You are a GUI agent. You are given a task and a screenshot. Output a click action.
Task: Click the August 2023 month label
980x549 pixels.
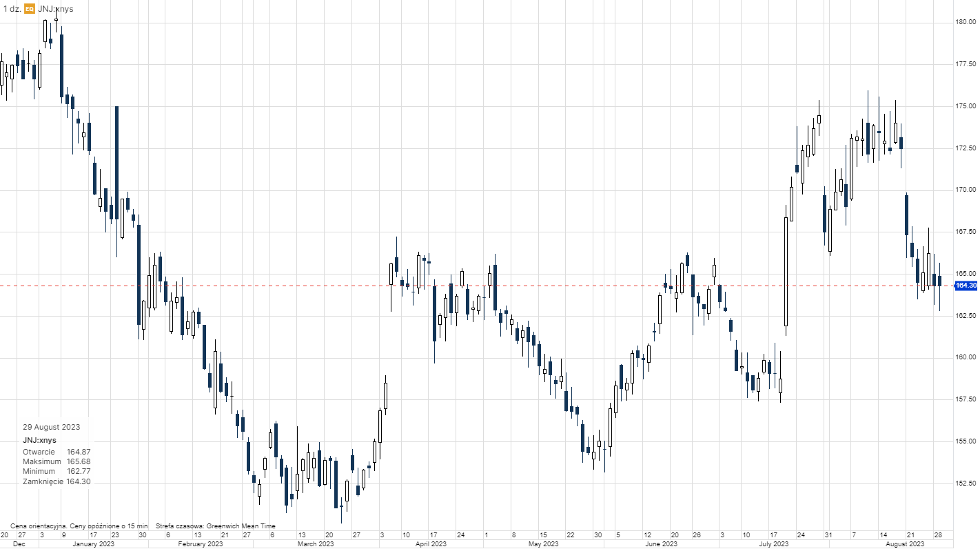click(905, 544)
